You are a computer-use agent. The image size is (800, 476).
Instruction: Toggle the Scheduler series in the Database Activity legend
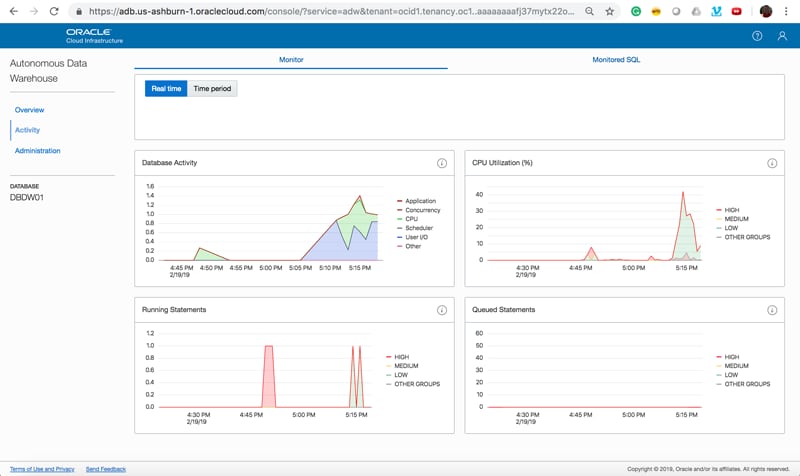[x=415, y=228]
